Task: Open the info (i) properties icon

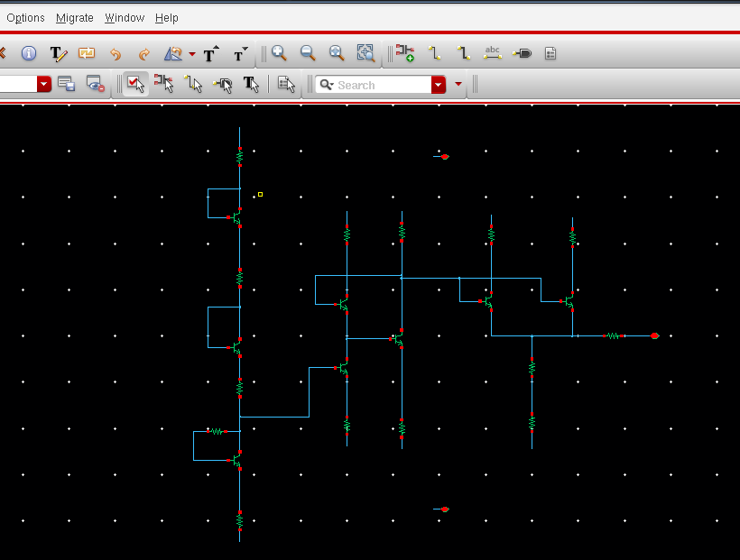Action: pos(29,54)
